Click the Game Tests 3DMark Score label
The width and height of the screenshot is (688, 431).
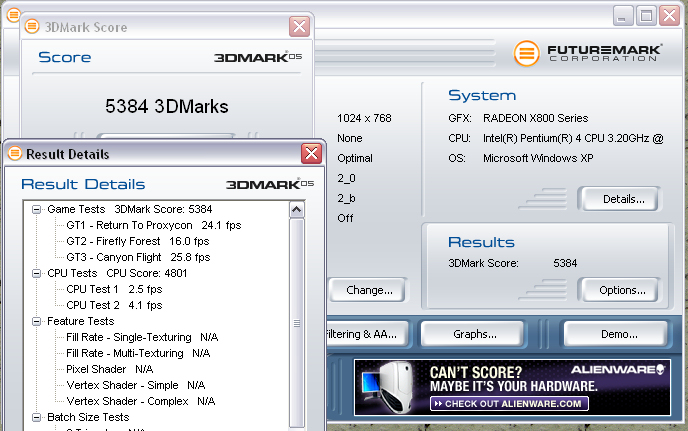click(x=129, y=209)
